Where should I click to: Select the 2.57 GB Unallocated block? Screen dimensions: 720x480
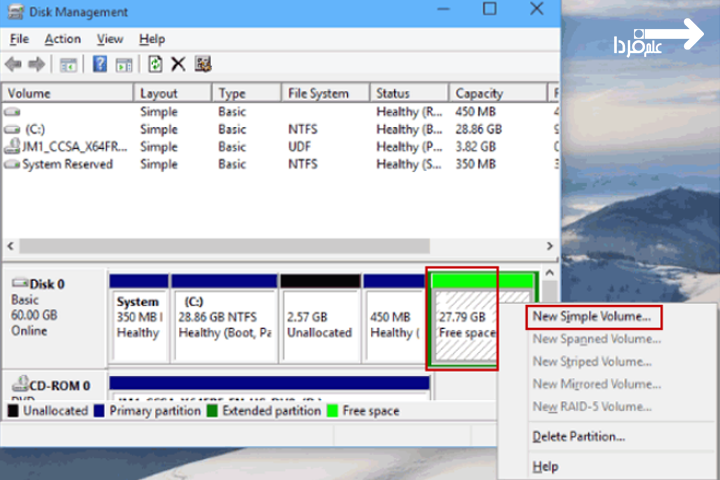(321, 317)
